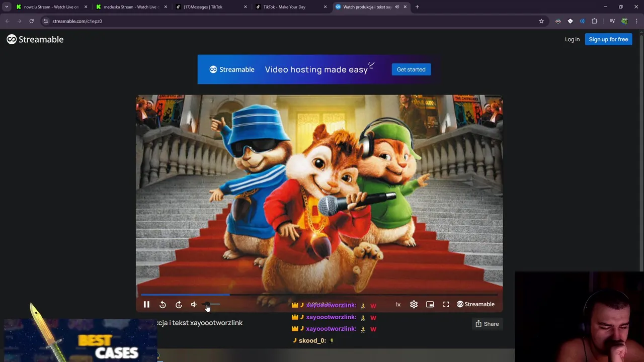Image resolution: width=644 pixels, height=362 pixels.
Task: Click the video volume slider
Action: (211, 304)
